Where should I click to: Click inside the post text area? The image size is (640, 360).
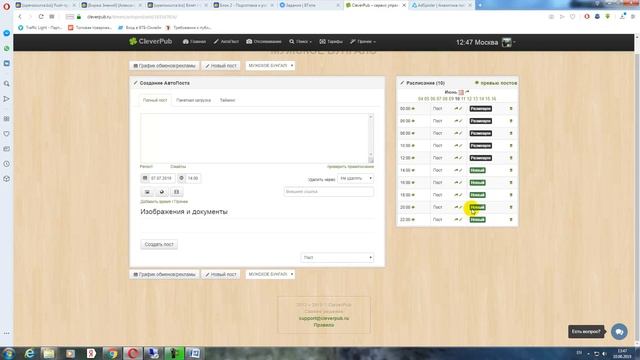tap(254, 138)
